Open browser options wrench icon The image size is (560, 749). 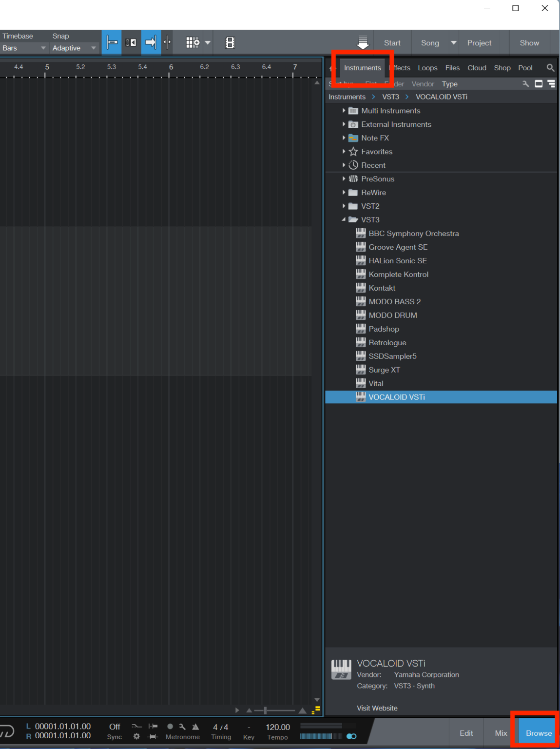525,84
